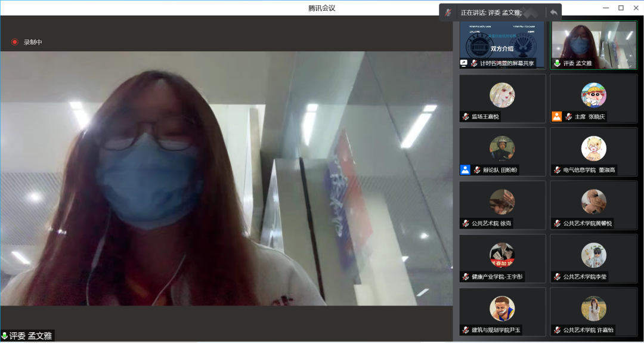Click muted mic icon beside 公共艺术院 徐克
The image size is (644, 343).
point(465,224)
